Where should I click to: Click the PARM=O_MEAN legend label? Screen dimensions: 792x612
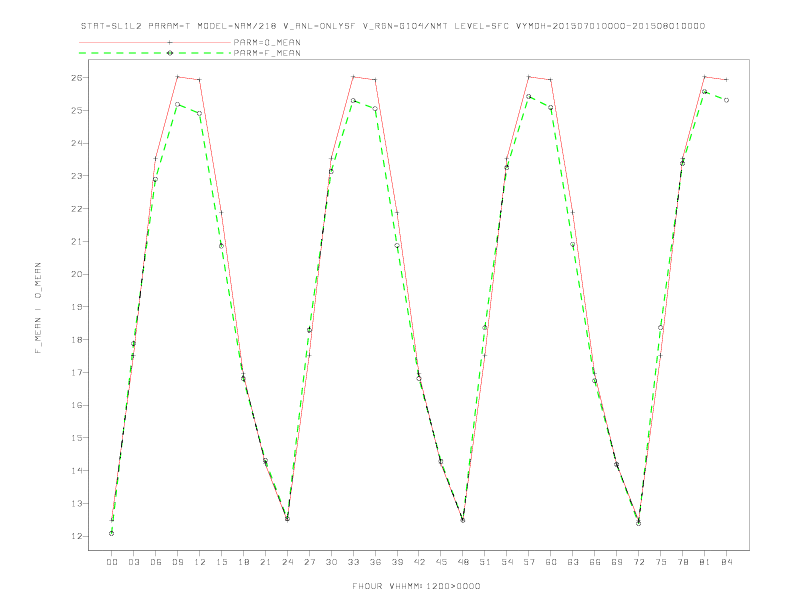coord(267,42)
